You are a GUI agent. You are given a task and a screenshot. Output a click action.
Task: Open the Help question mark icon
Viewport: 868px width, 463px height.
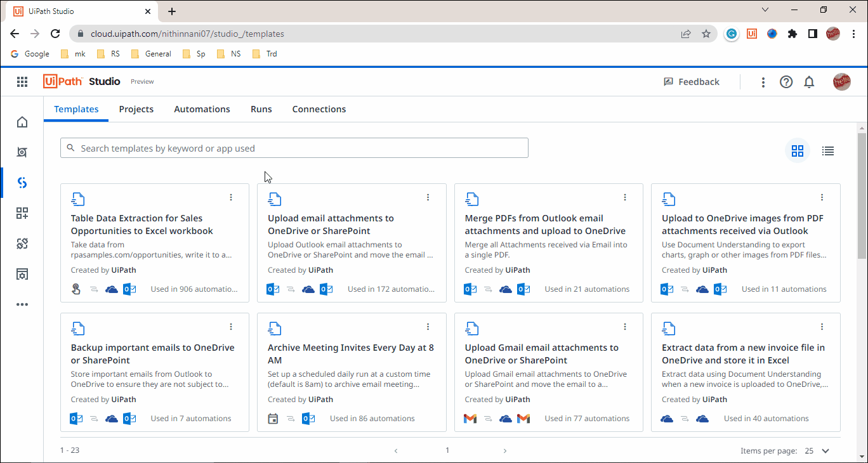coord(786,82)
